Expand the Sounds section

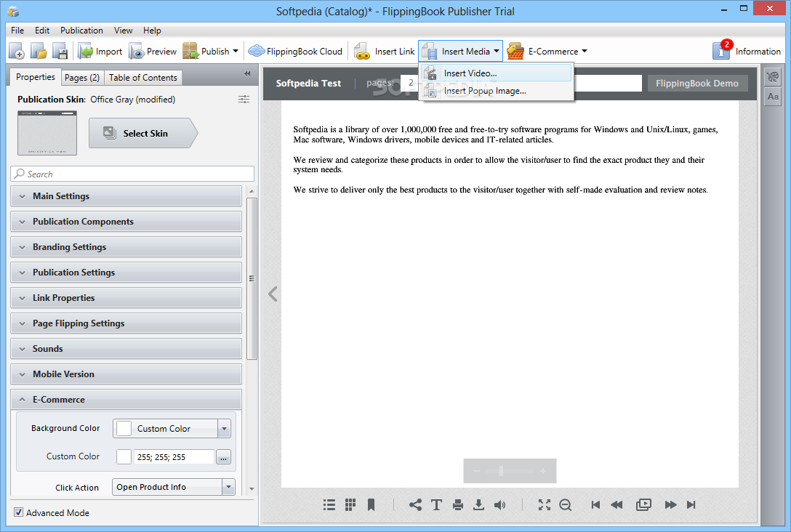tap(126, 348)
